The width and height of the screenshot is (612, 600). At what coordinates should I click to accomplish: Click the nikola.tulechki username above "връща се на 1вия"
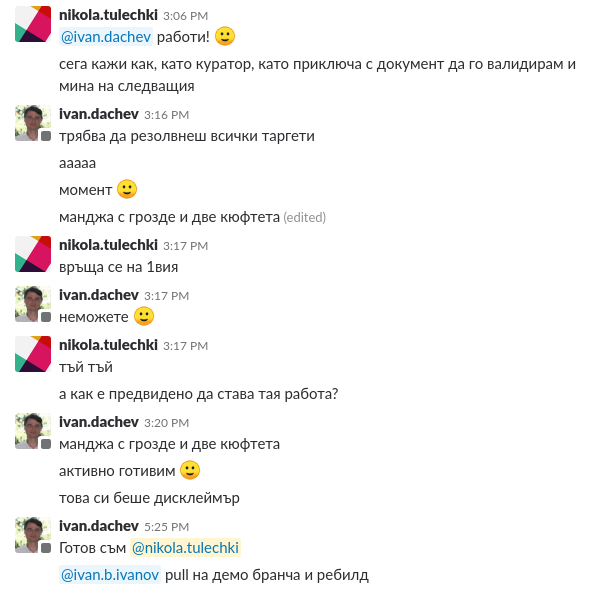tap(109, 245)
